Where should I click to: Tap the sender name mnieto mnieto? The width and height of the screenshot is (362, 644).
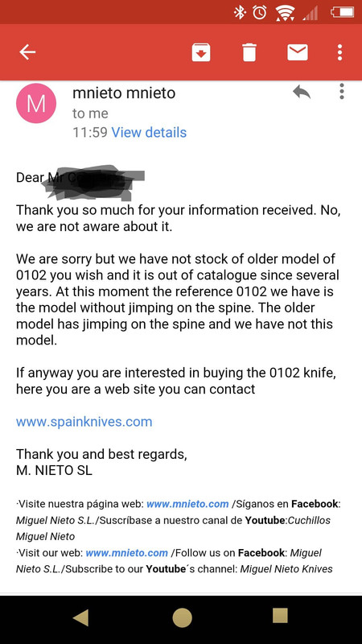124,93
